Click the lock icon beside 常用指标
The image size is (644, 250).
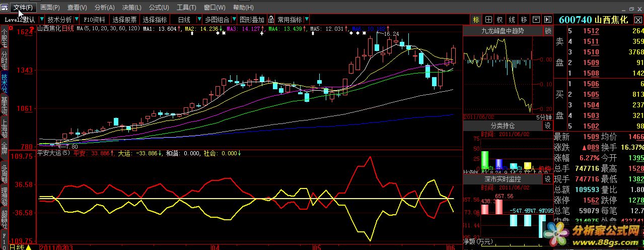coord(271,20)
